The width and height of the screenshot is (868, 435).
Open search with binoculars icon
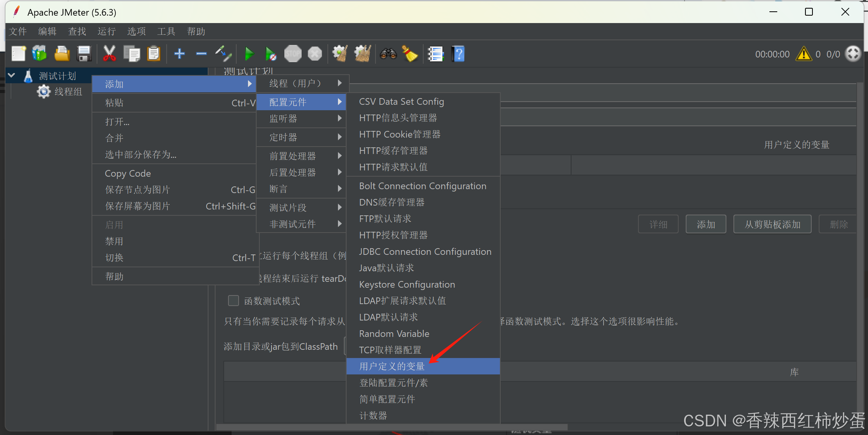[x=388, y=54]
